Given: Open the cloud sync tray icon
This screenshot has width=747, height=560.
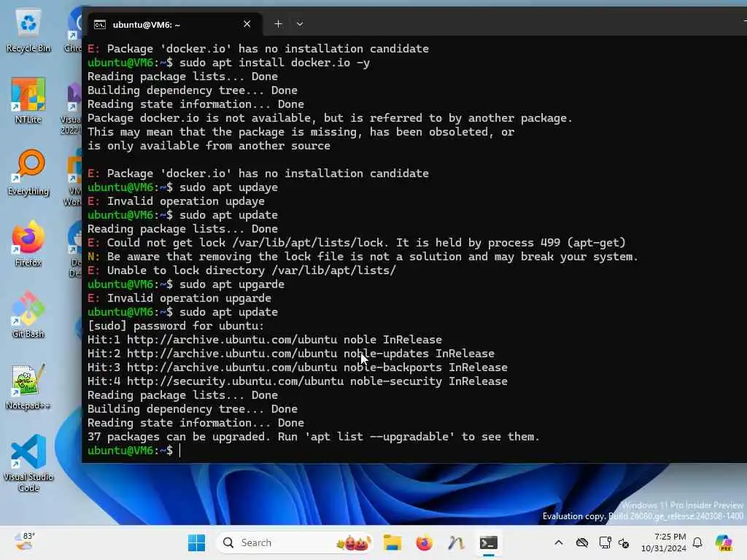Looking at the screenshot, I should [581, 542].
